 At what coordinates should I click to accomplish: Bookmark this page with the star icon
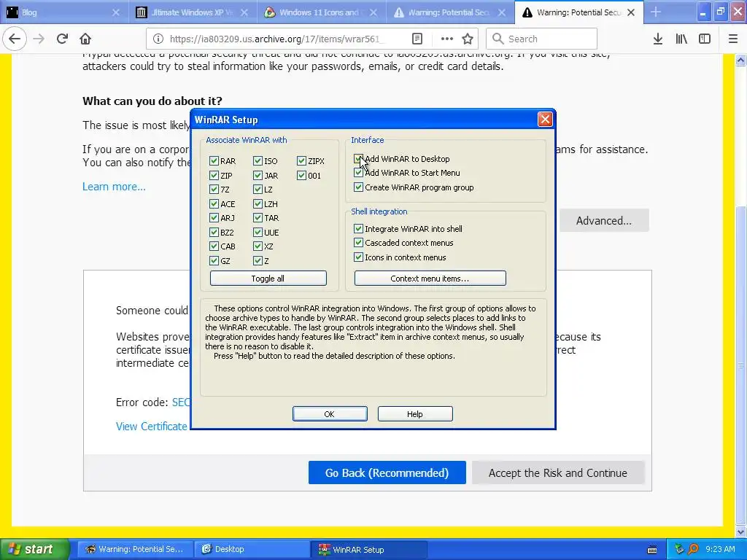468,39
